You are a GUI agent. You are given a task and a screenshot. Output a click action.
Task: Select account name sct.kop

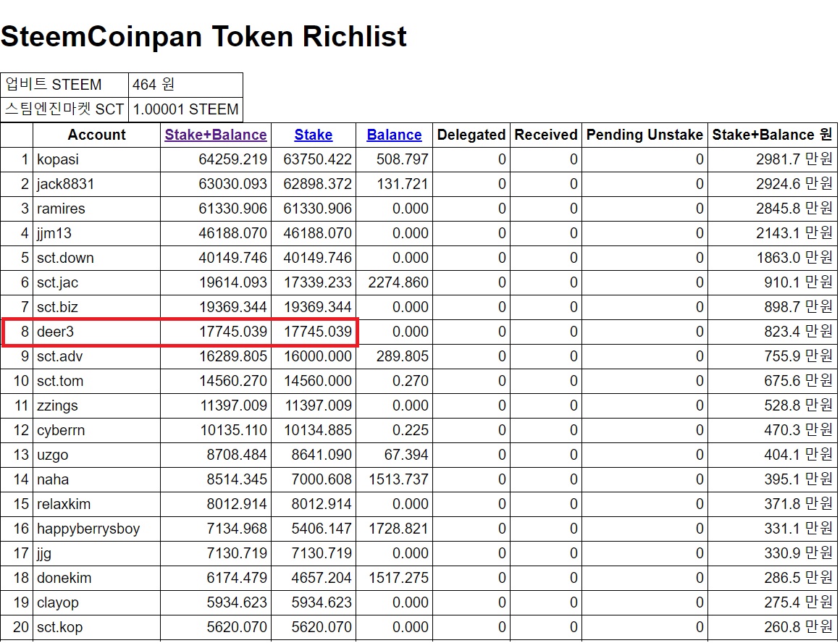(60, 627)
